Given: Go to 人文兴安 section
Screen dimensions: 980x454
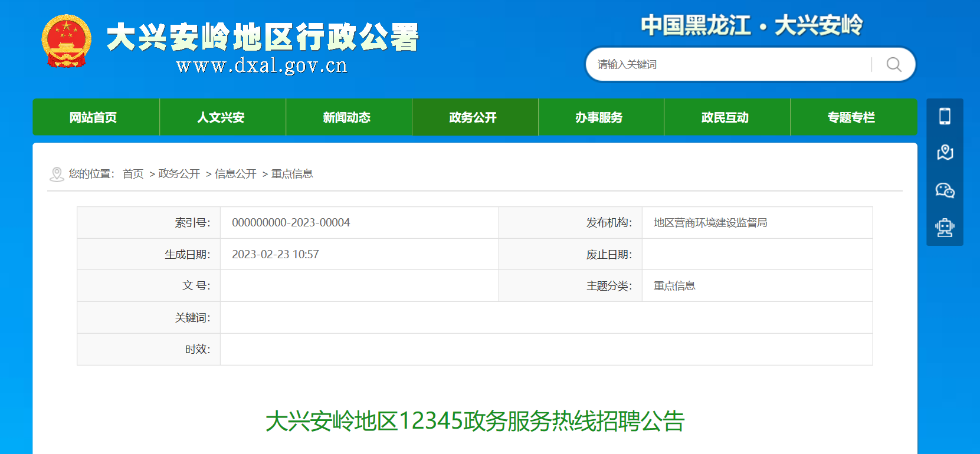Looking at the screenshot, I should click(221, 117).
